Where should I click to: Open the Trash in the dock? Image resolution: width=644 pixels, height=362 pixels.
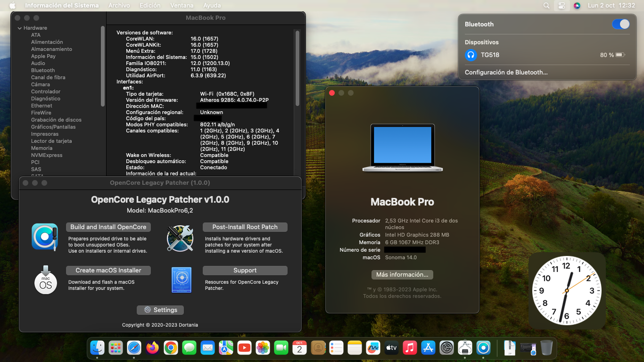pos(546,348)
